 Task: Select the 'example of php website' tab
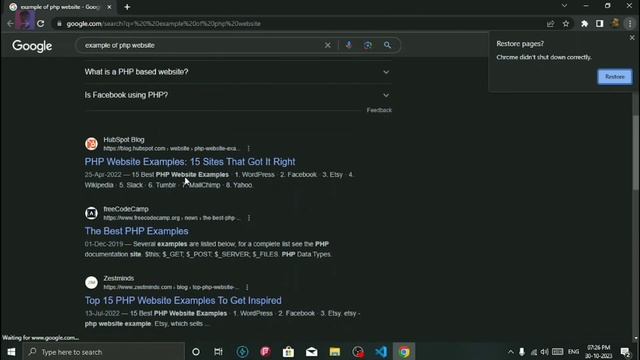point(60,7)
